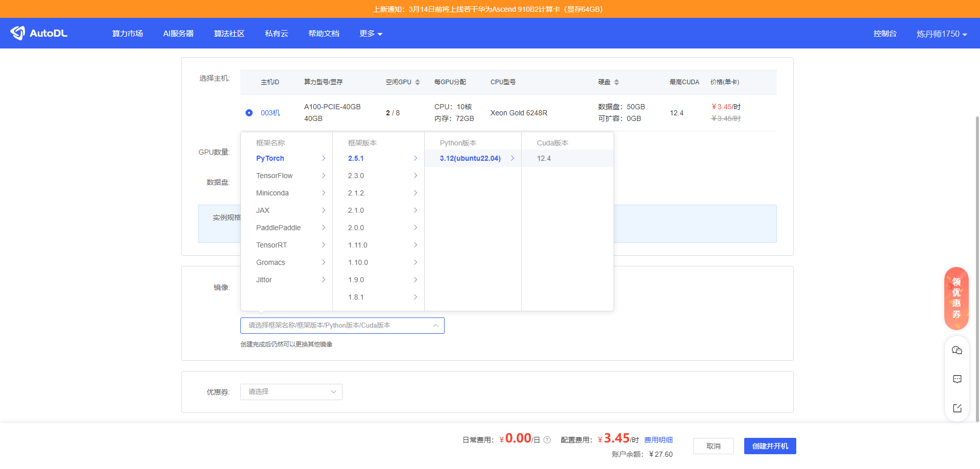Click the 费用明细 link
980x469 pixels.
point(658,440)
